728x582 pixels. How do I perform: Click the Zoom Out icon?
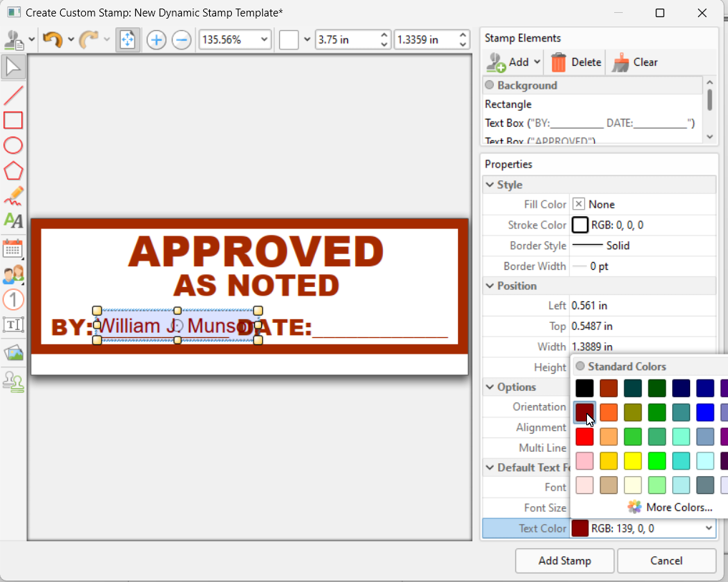click(x=181, y=39)
